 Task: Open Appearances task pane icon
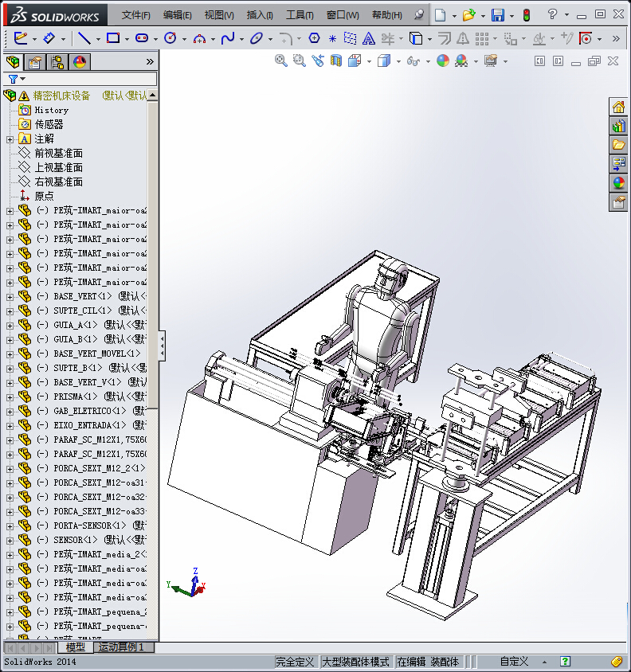click(x=618, y=183)
